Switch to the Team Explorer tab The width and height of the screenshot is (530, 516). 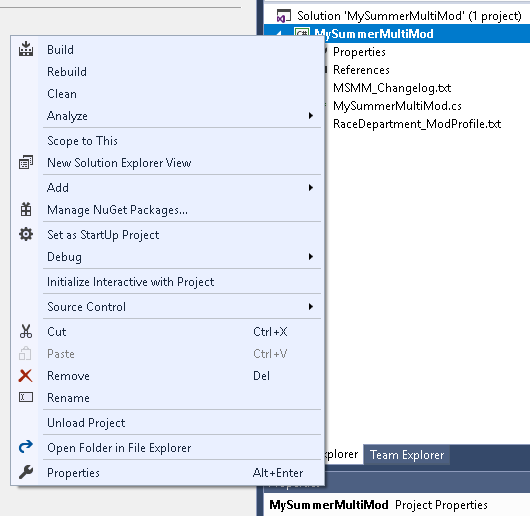(407, 455)
